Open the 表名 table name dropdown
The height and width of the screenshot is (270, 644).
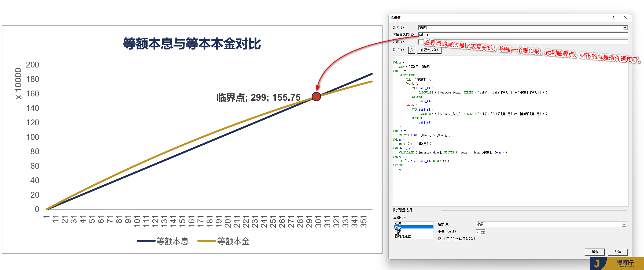coord(625,28)
